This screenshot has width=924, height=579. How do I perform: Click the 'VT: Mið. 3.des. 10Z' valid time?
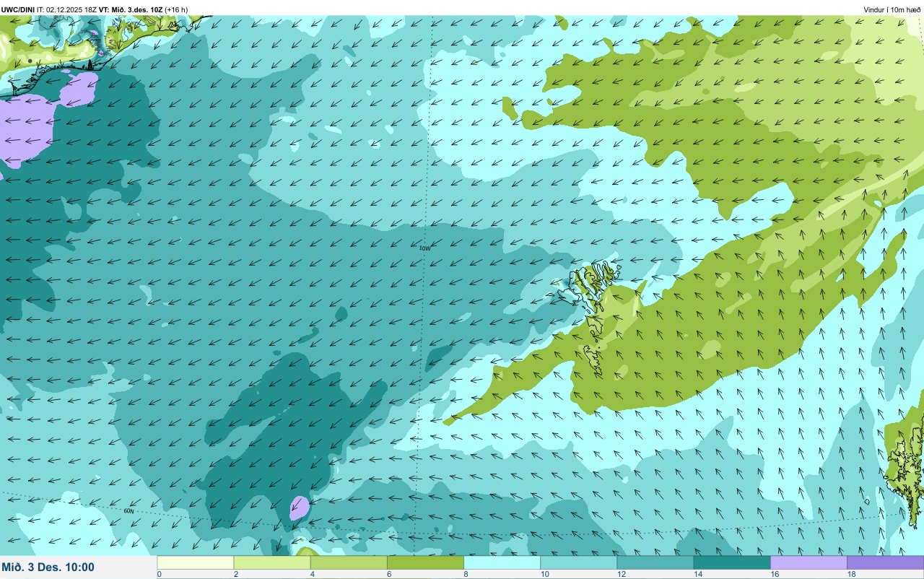(131, 9)
